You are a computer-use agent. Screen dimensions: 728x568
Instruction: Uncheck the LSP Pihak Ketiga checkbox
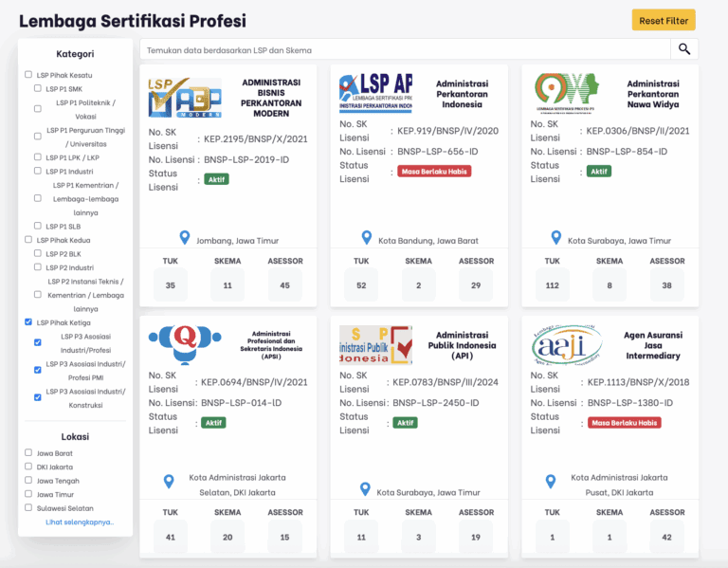tap(28, 322)
